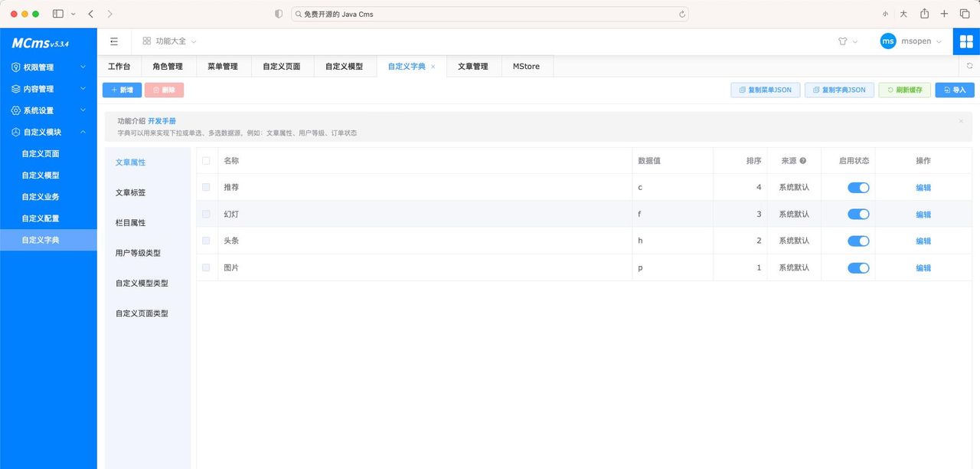Check the 幻灯 row checkbox
Viewport: 980px width, 469px height.
click(205, 214)
